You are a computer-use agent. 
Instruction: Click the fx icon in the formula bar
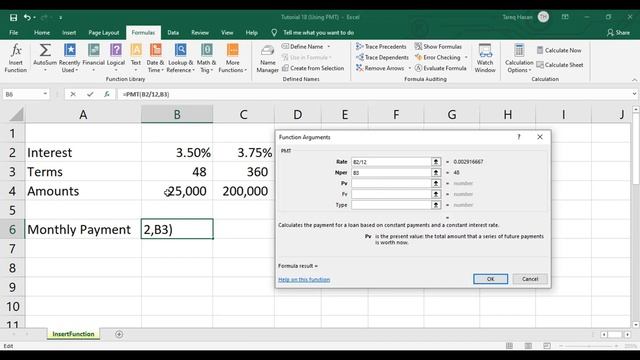coord(107,94)
